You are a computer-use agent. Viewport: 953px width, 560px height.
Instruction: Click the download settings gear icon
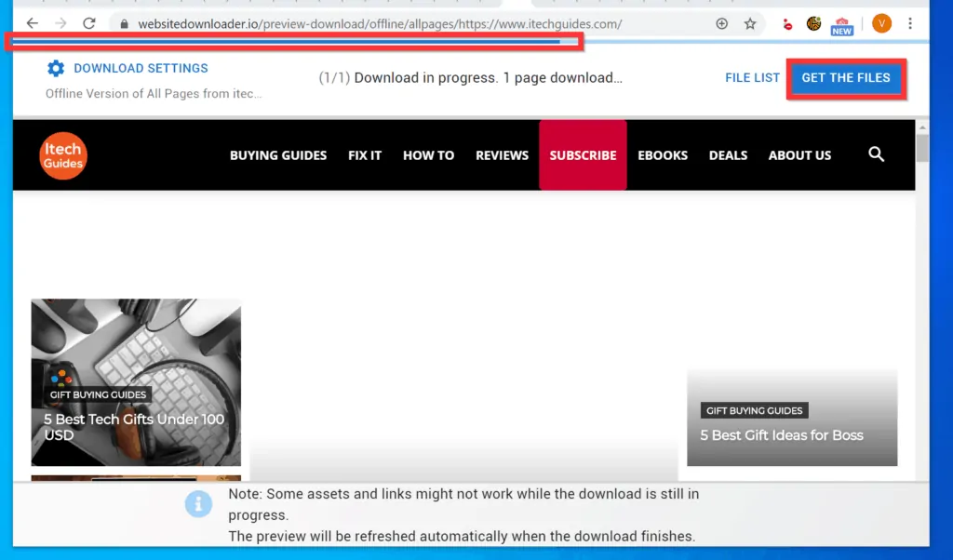pyautogui.click(x=56, y=68)
